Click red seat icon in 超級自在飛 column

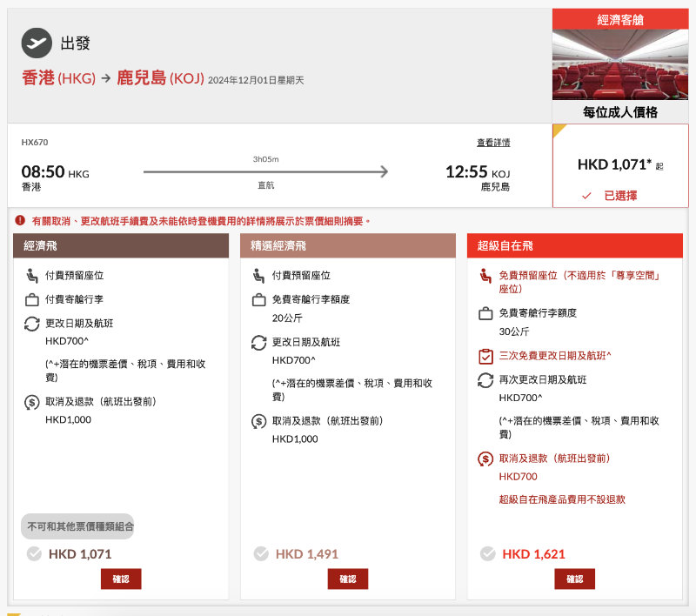click(x=485, y=276)
